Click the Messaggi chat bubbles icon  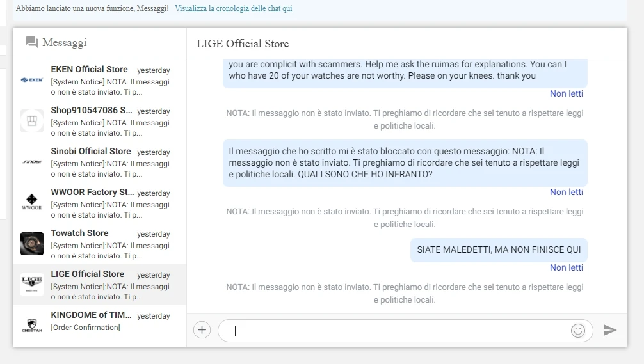(31, 42)
